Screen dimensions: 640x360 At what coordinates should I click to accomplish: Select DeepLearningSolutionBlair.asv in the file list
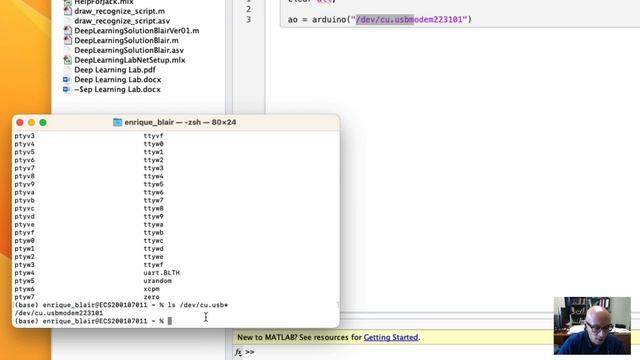129,50
